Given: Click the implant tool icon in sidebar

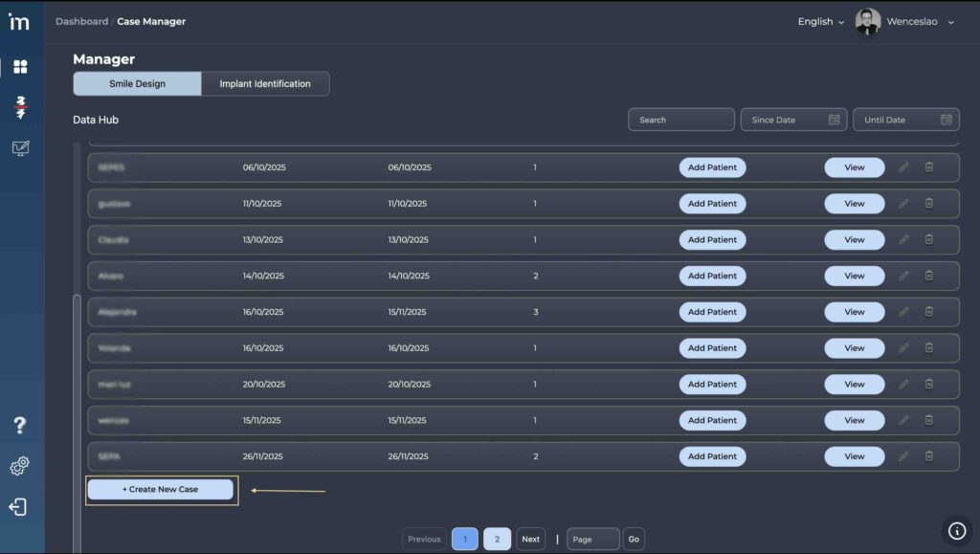Looking at the screenshot, I should [x=20, y=107].
